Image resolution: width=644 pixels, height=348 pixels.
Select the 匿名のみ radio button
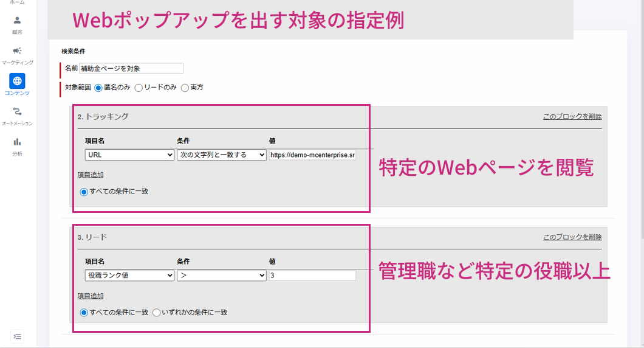(x=98, y=88)
